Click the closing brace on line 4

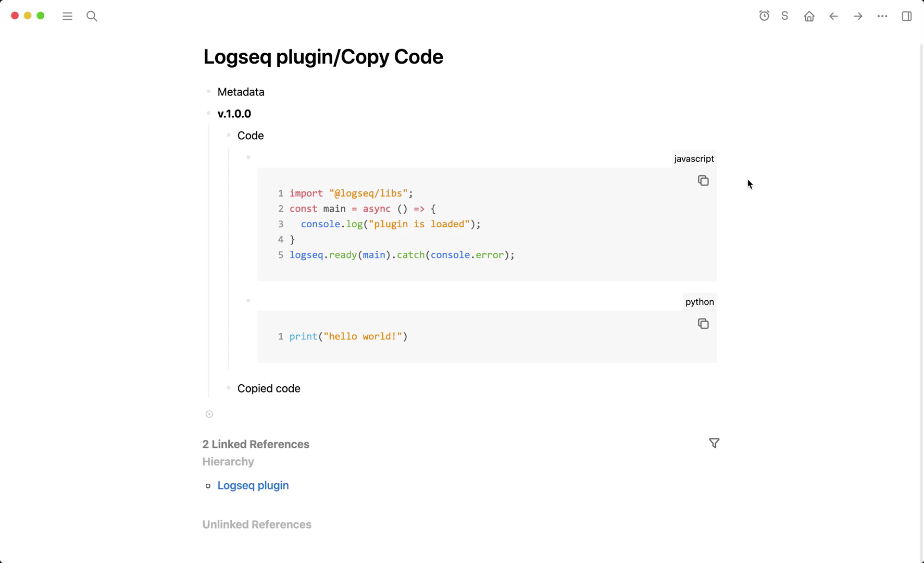[x=292, y=240]
